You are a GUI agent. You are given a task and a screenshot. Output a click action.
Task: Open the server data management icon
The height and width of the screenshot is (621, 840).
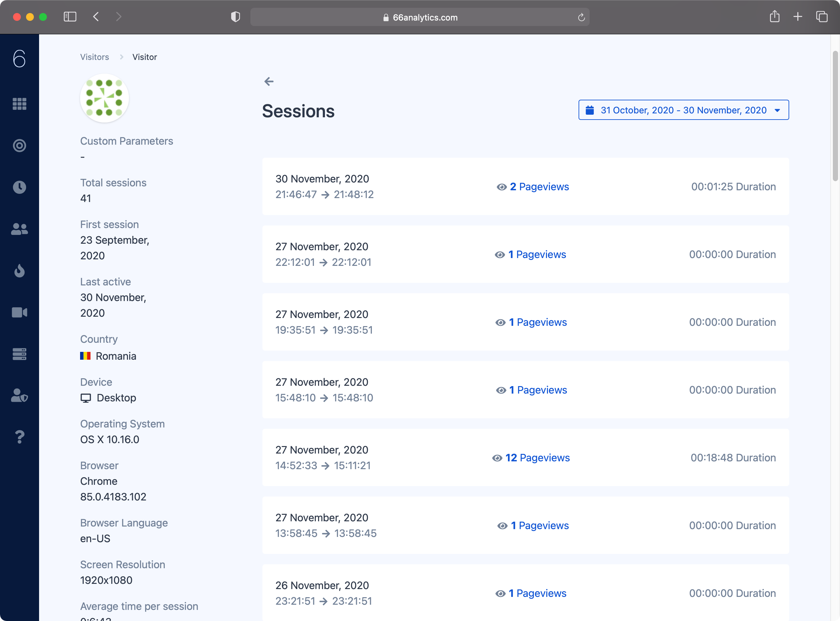(19, 354)
